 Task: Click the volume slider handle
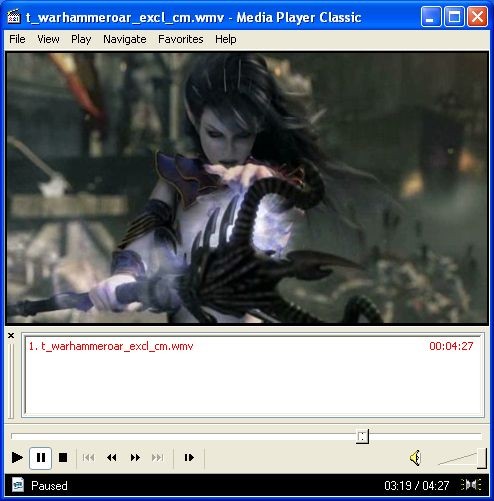pos(482,458)
